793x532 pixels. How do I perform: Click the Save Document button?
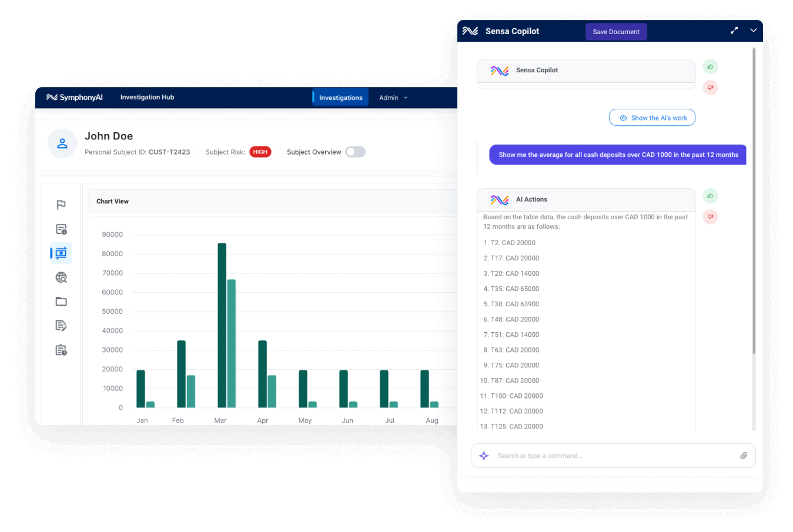pos(616,32)
